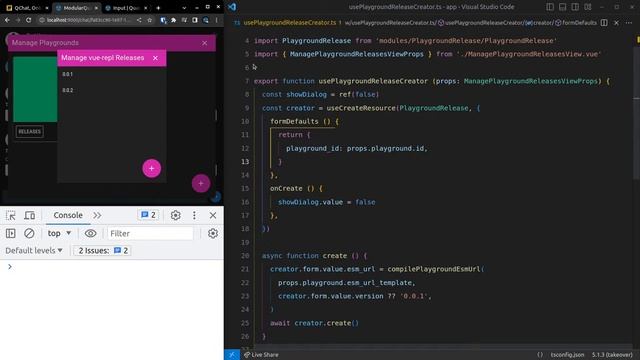Select the Console tab in DevTools

click(68, 215)
